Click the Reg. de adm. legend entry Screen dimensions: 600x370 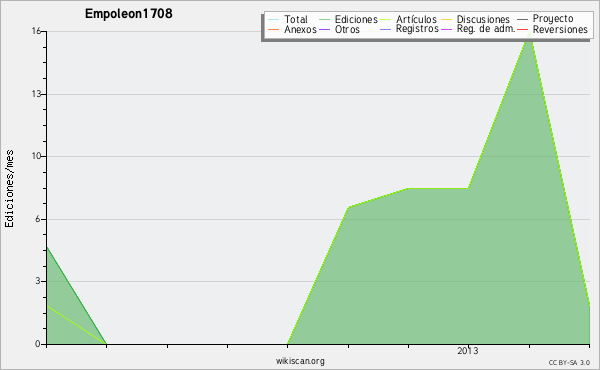click(x=478, y=29)
